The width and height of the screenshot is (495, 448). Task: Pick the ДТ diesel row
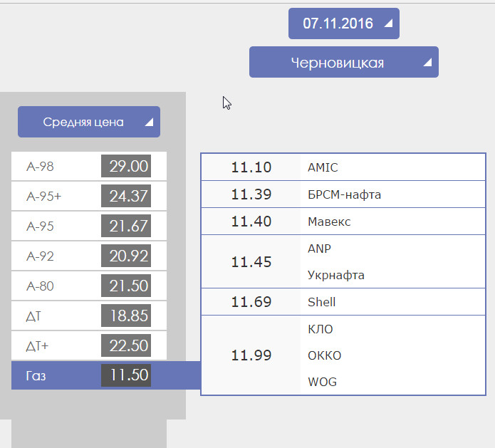coord(89,316)
